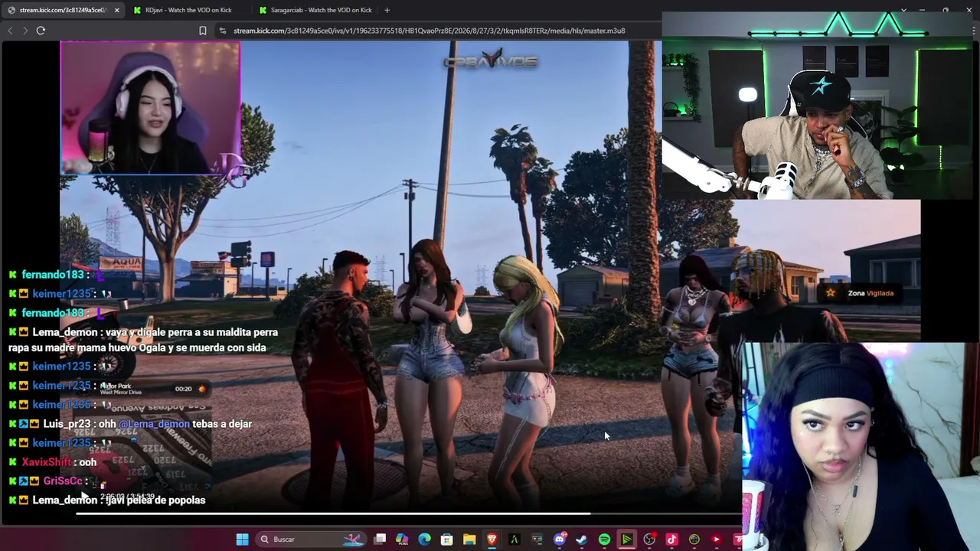Go back using the browser back arrow

(x=10, y=31)
